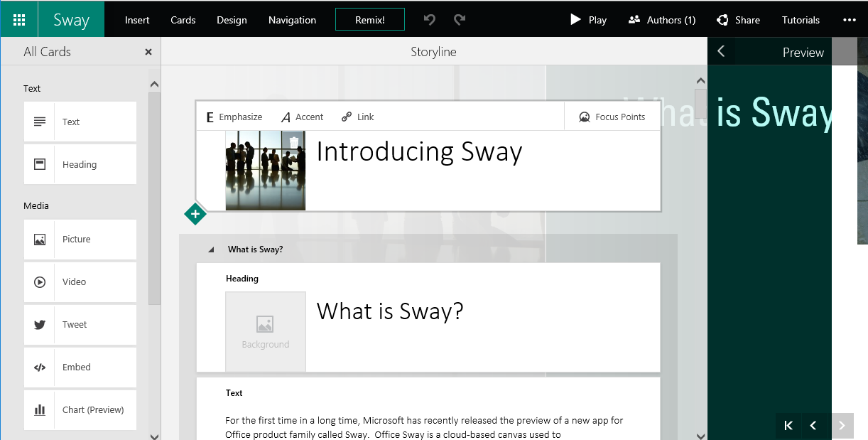Open the more options ellipsis menu
The height and width of the screenshot is (440, 868).
tap(850, 20)
